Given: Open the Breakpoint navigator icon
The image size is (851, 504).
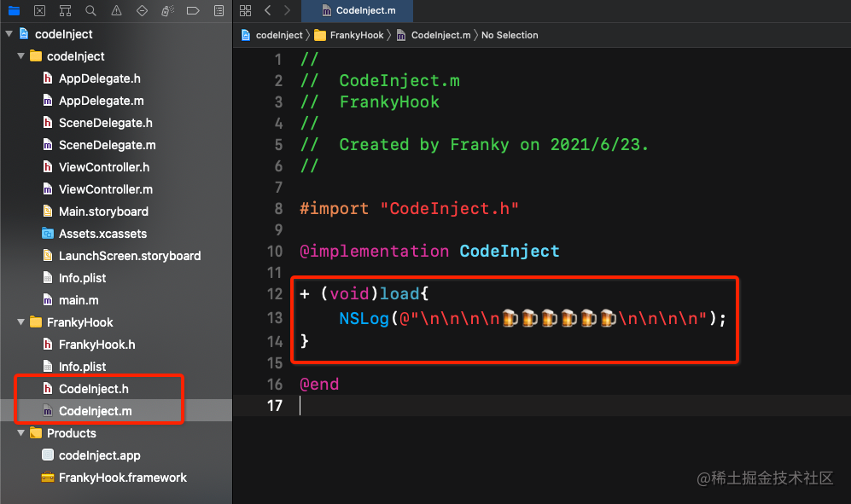Looking at the screenshot, I should click(x=193, y=10).
